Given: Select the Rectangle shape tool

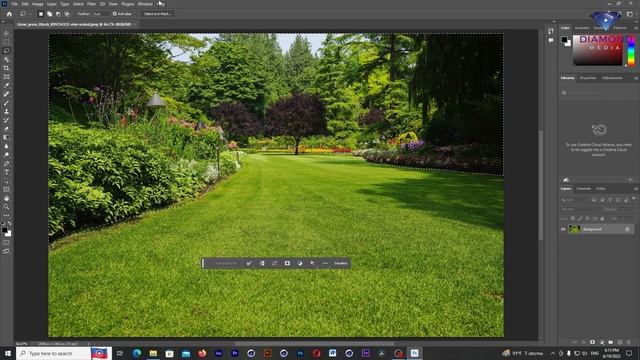Looking at the screenshot, I should 6,189.
